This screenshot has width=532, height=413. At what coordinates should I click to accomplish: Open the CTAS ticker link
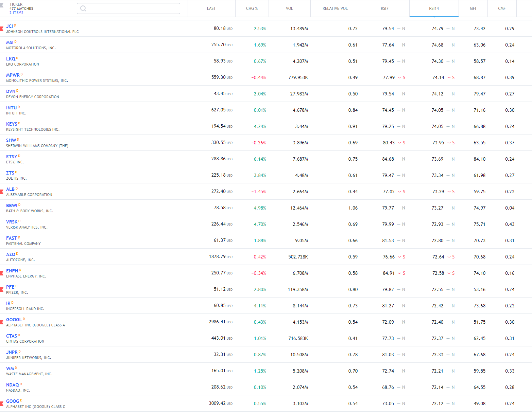point(12,336)
